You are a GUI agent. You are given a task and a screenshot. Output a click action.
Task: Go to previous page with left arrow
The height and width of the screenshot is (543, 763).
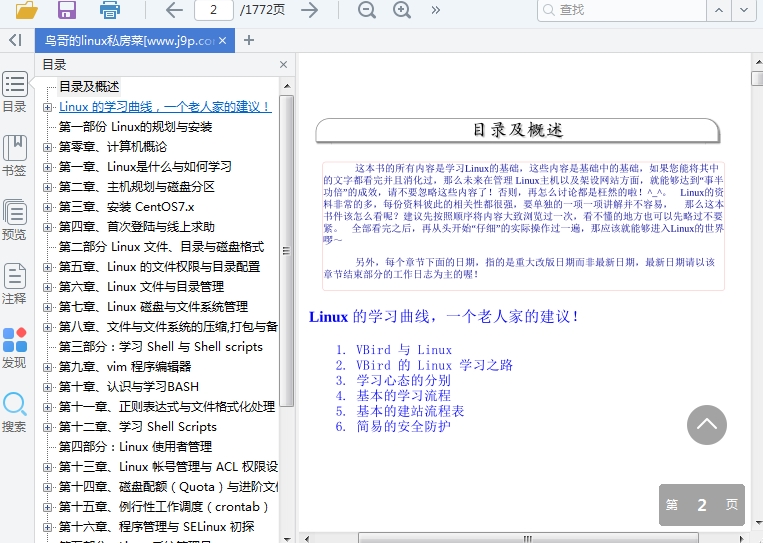(174, 11)
